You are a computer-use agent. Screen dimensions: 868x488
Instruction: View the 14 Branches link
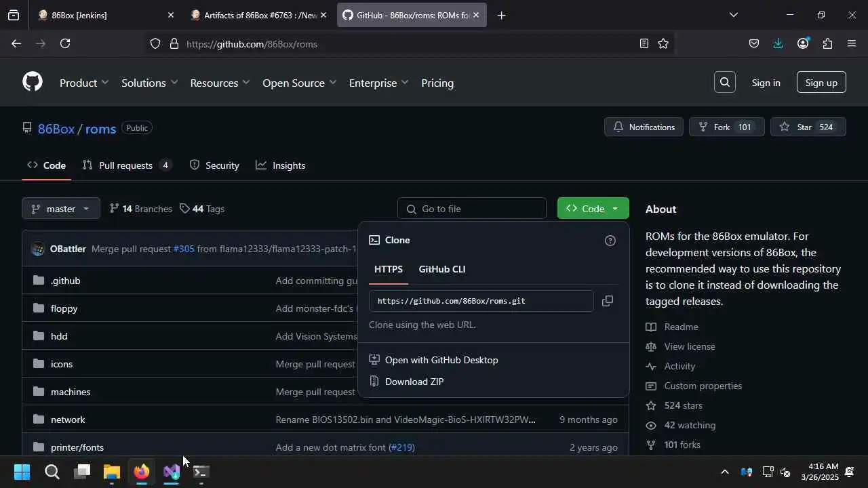140,209
